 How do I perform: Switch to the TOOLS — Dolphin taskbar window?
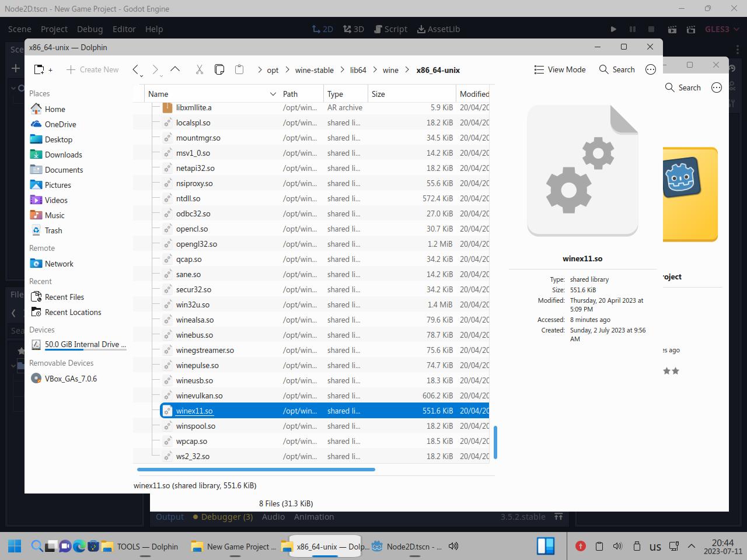(141, 547)
